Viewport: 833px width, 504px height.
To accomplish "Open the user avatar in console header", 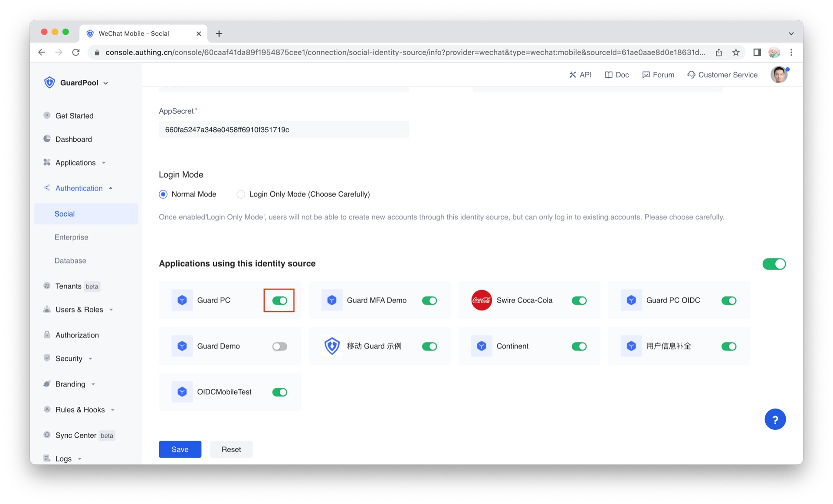I will pos(779,75).
